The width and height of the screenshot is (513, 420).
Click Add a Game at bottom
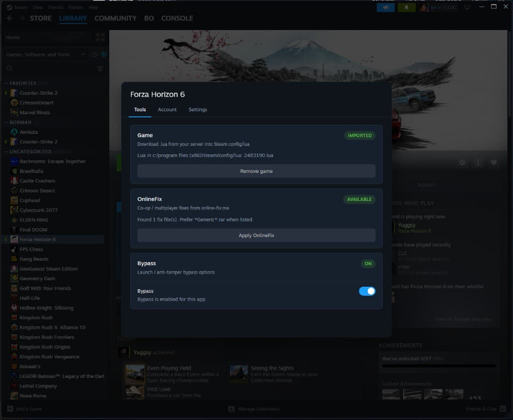25,409
